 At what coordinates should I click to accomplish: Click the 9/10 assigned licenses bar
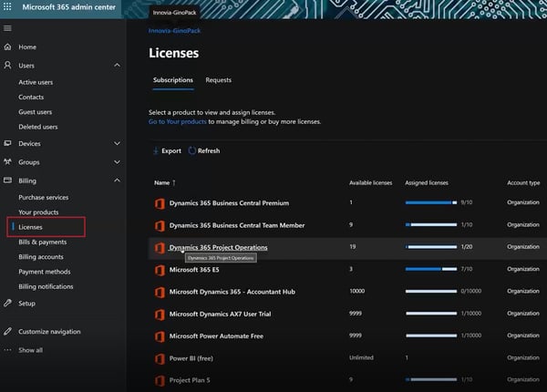click(431, 202)
